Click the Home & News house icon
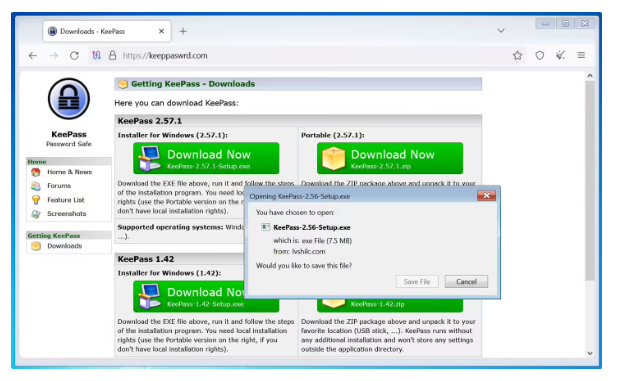Image resolution: width=619 pixels, height=381 pixels. point(36,172)
